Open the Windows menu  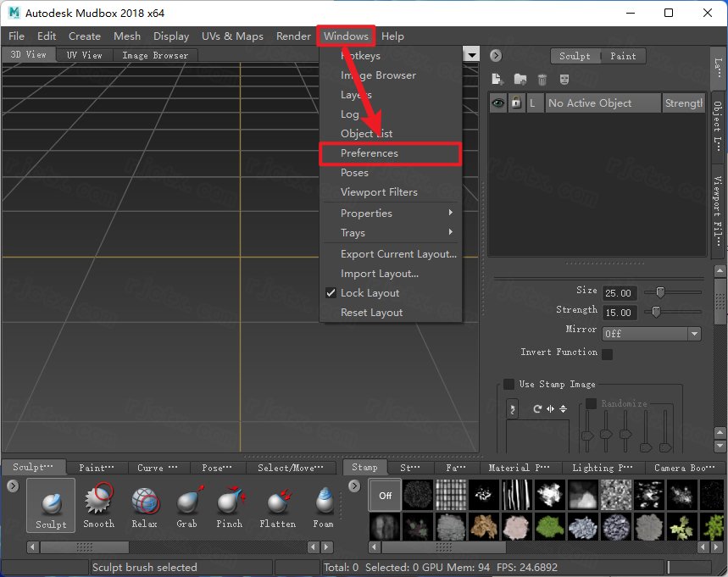point(346,36)
